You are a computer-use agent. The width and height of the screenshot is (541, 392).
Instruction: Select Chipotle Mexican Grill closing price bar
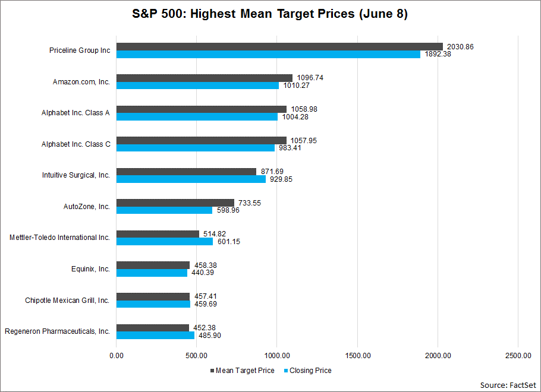click(153, 304)
